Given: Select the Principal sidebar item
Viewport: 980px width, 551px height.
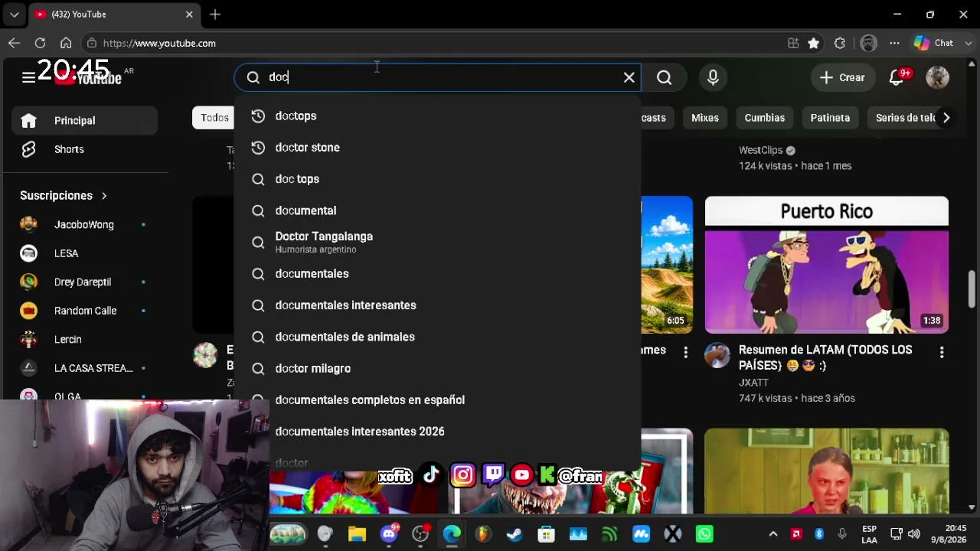Looking at the screenshot, I should (84, 120).
